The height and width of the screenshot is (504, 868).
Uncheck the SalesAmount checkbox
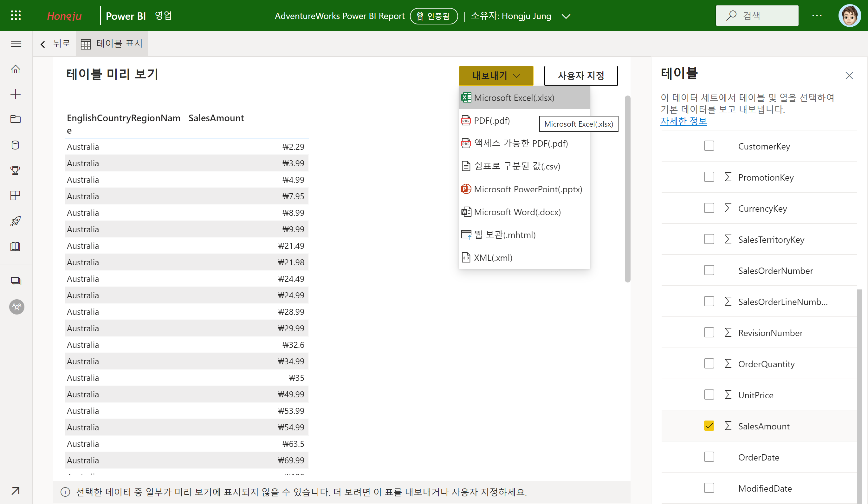(x=709, y=426)
